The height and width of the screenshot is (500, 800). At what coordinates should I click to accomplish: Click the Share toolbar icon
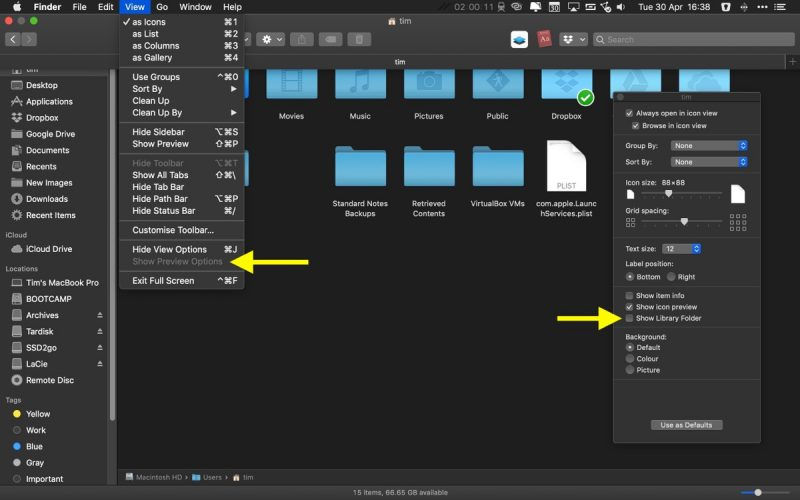point(302,39)
